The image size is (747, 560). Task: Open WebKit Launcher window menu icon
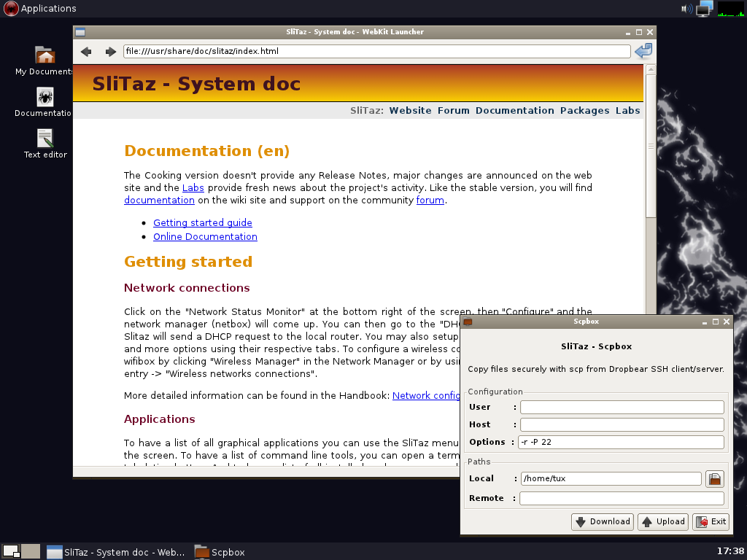click(x=80, y=32)
